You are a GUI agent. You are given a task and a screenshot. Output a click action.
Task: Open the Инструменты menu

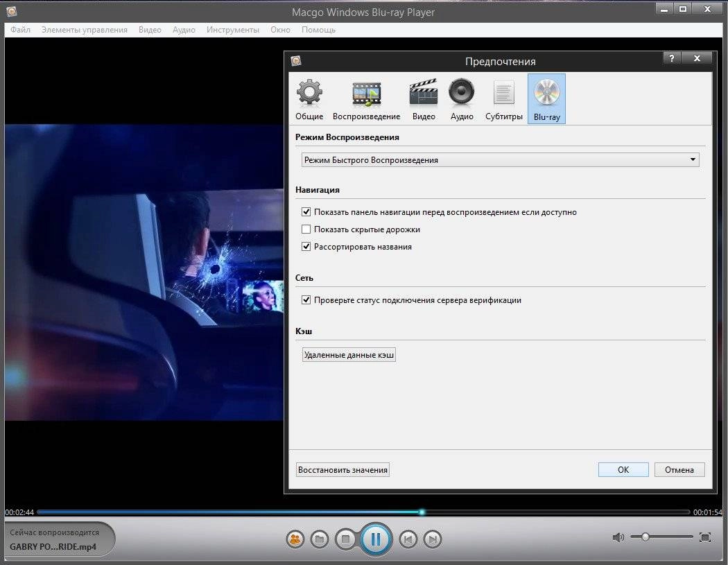pyautogui.click(x=233, y=30)
